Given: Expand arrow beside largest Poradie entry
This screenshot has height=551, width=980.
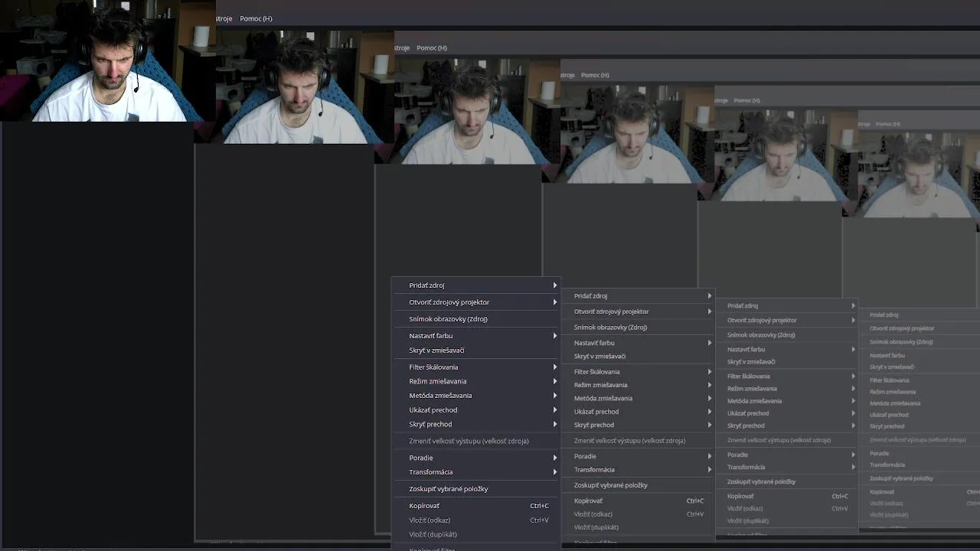Looking at the screenshot, I should [x=555, y=458].
